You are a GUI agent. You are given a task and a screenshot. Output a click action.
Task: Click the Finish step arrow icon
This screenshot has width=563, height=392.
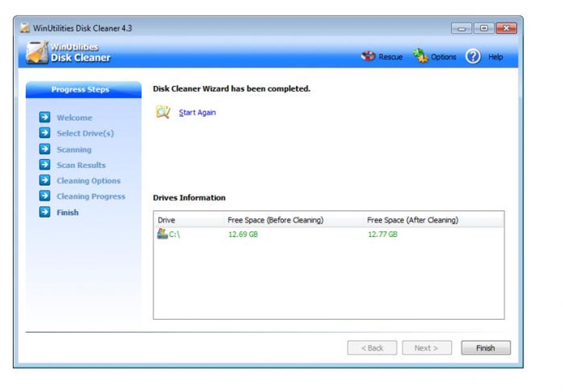point(45,212)
